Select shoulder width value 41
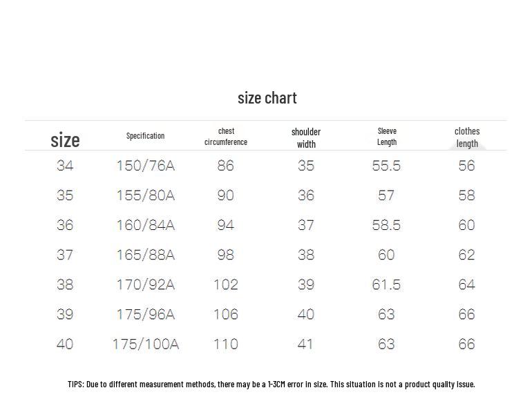The width and height of the screenshot is (532, 399). (305, 344)
